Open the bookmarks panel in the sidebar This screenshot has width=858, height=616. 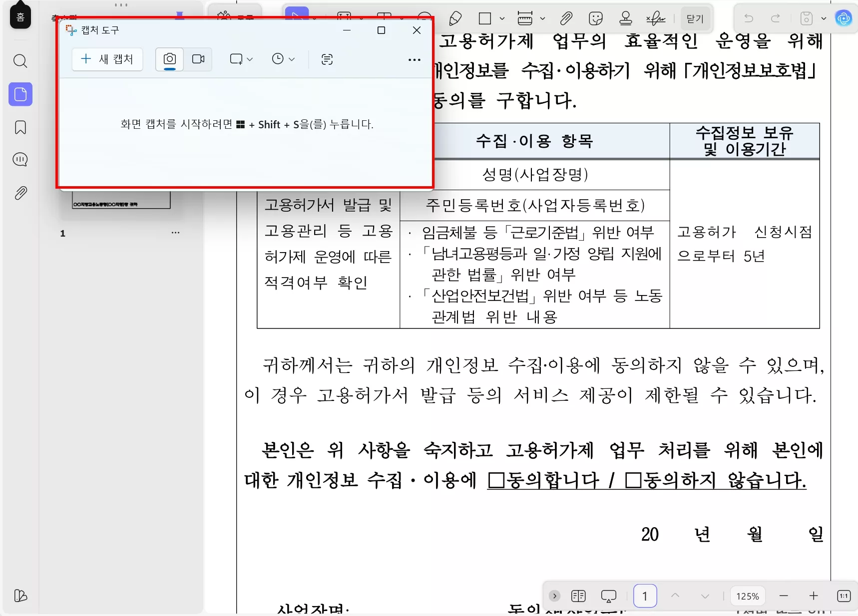click(x=20, y=127)
